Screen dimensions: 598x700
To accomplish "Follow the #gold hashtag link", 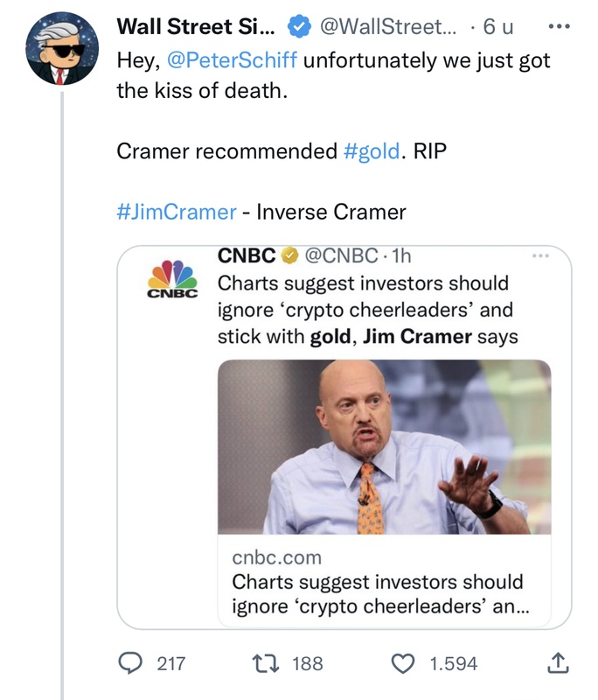I will (x=371, y=150).
